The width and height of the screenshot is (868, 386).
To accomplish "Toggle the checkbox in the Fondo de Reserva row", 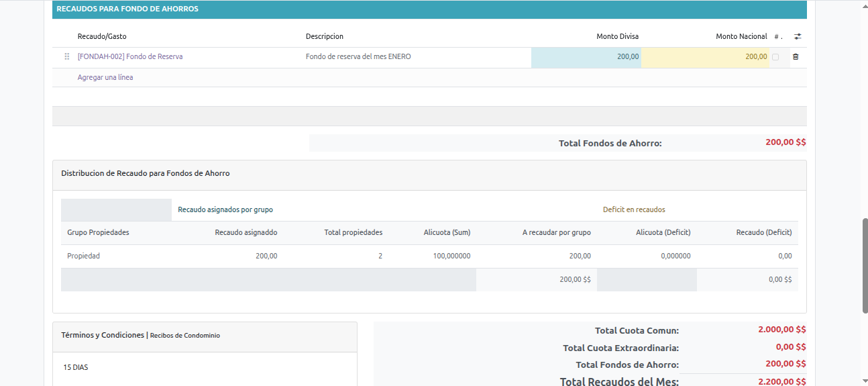I will [775, 57].
